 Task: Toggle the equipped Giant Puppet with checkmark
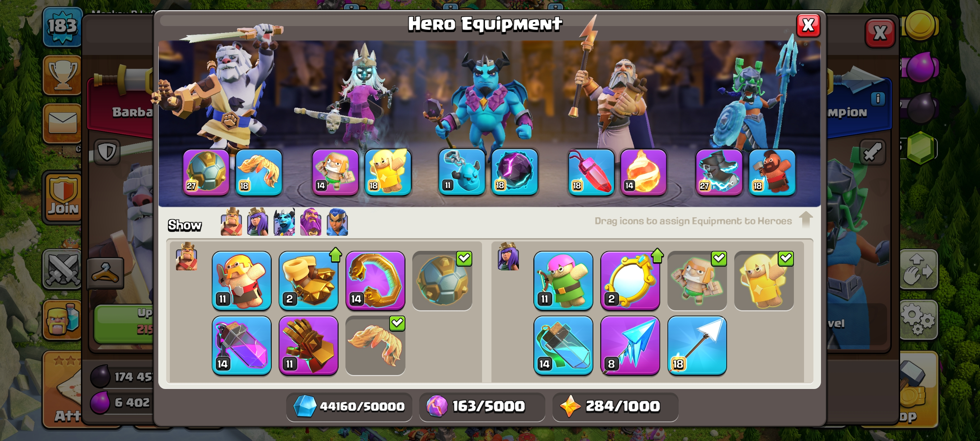pos(697,281)
